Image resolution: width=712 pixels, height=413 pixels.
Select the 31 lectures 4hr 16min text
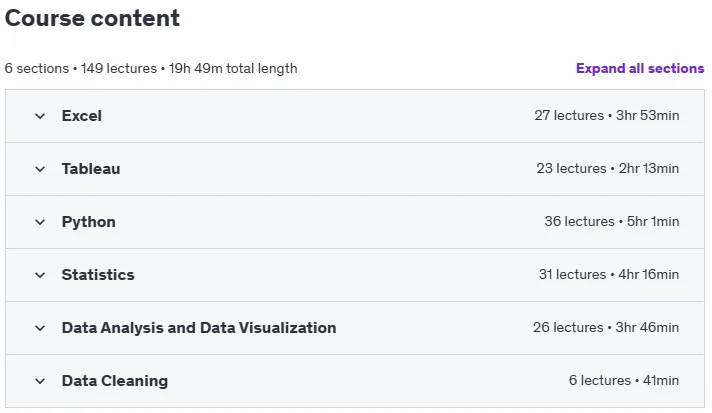609,275
